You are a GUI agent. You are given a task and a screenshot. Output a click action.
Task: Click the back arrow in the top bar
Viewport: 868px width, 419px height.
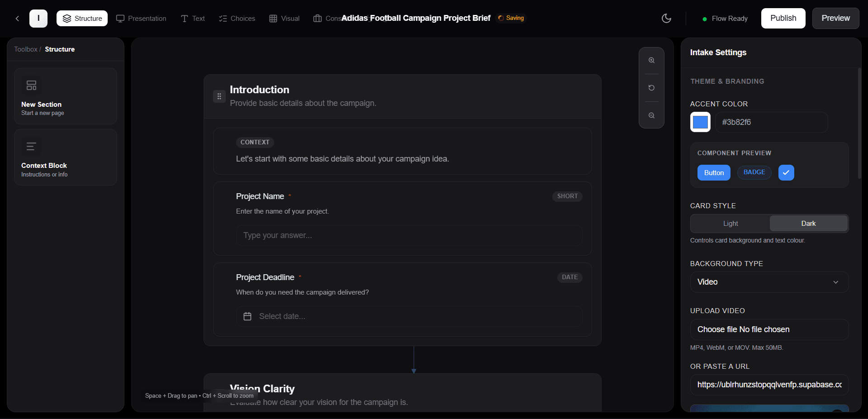17,18
